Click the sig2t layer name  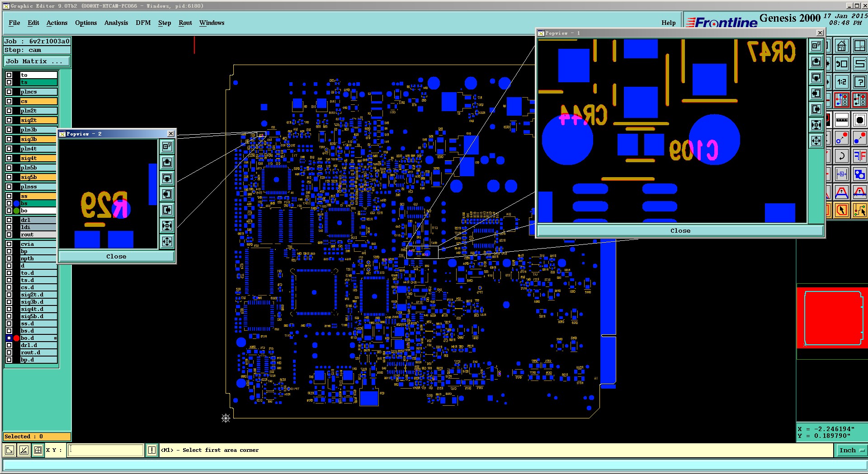point(38,120)
